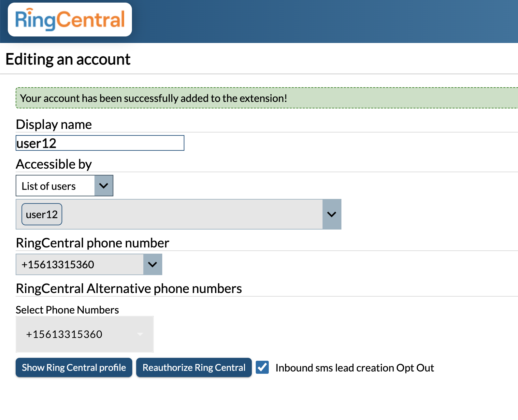Open the List of users access dropdown

65,186
